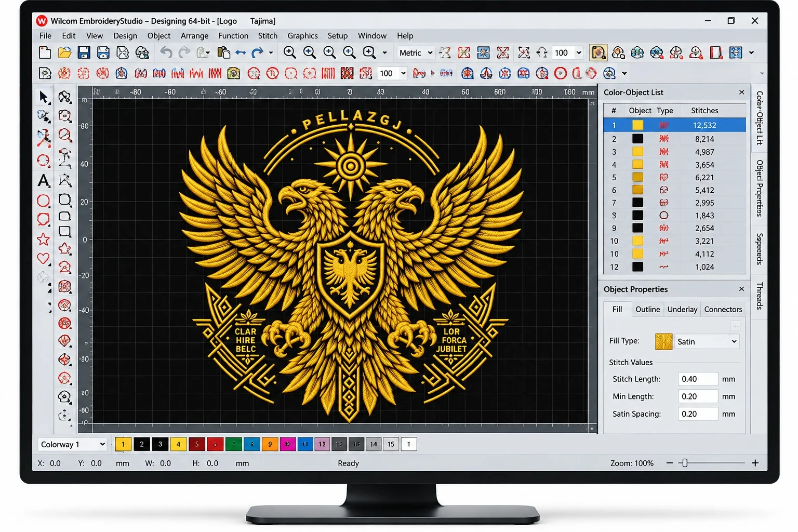
Task: Close the Color-Object List panel
Action: point(741,92)
